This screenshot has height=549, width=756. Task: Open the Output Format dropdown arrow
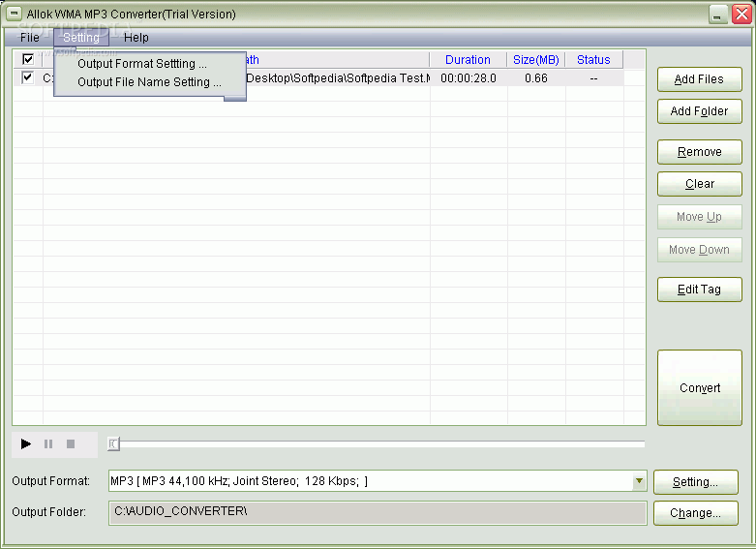[x=639, y=481]
